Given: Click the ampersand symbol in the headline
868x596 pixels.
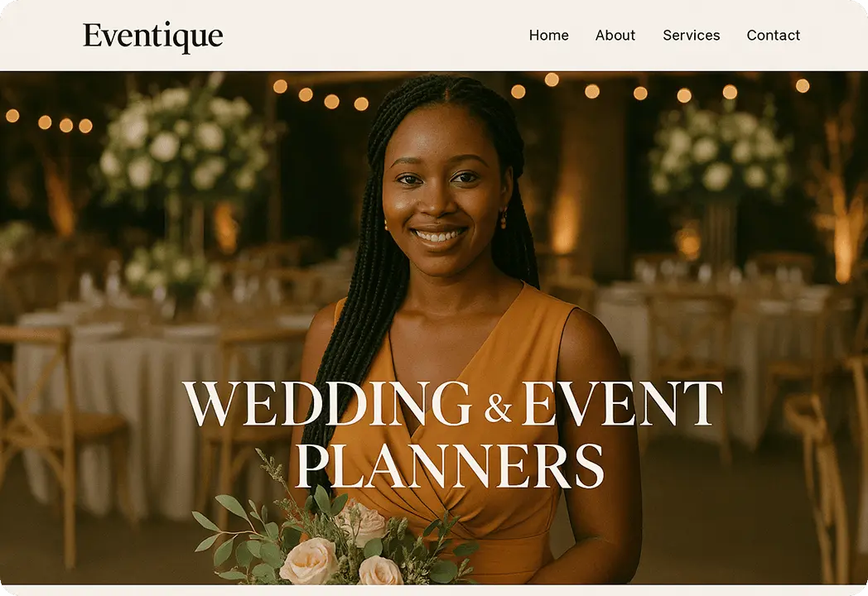Looking at the screenshot, I should [x=498, y=407].
